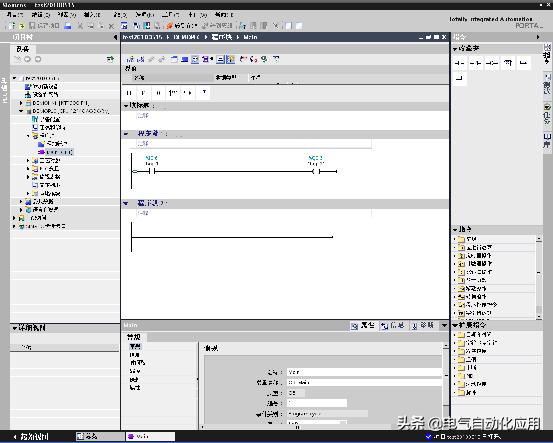This screenshot has width=553, height=443.
Task: Insert a normally closed contact from favorites
Action: [x=475, y=63]
